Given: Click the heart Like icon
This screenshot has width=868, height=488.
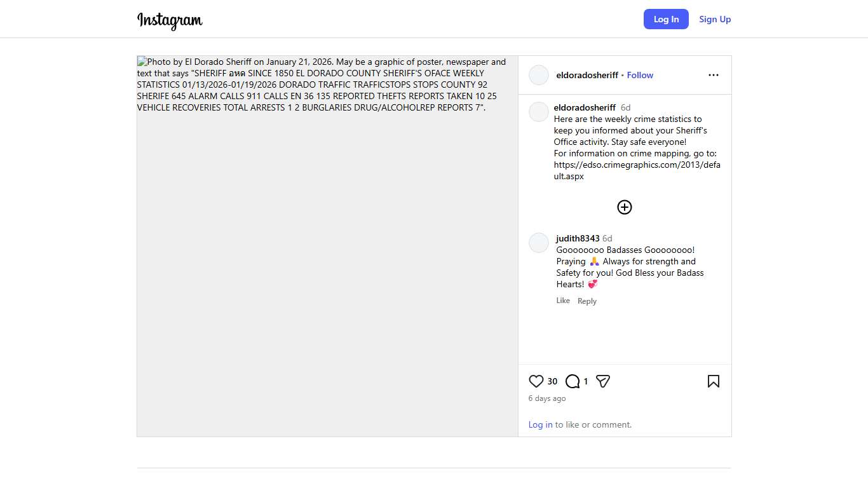Looking at the screenshot, I should 536,381.
